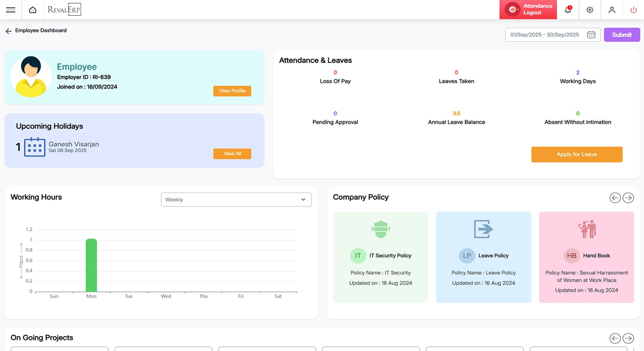This screenshot has height=351, width=644.
Task: Click the Mon axis label
Action: pos(91,296)
